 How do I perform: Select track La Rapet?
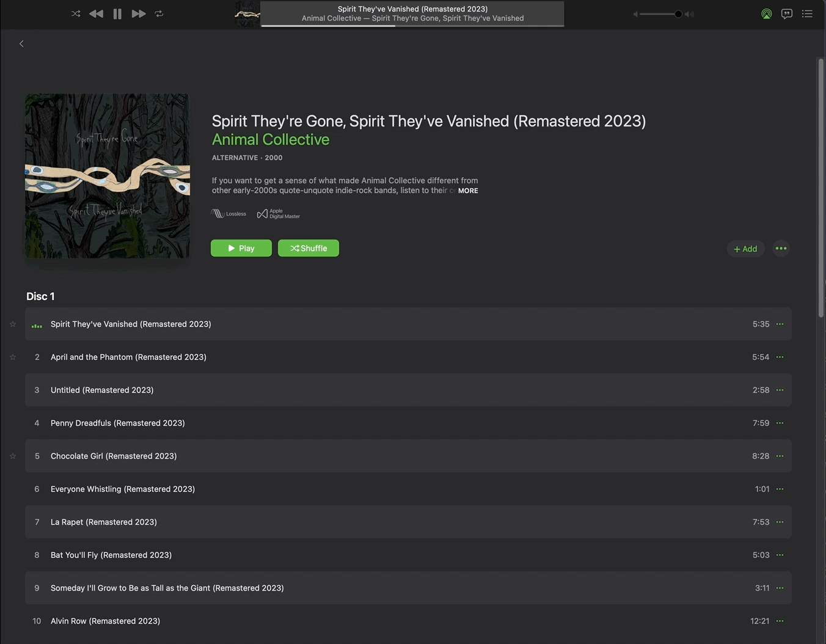click(408, 522)
